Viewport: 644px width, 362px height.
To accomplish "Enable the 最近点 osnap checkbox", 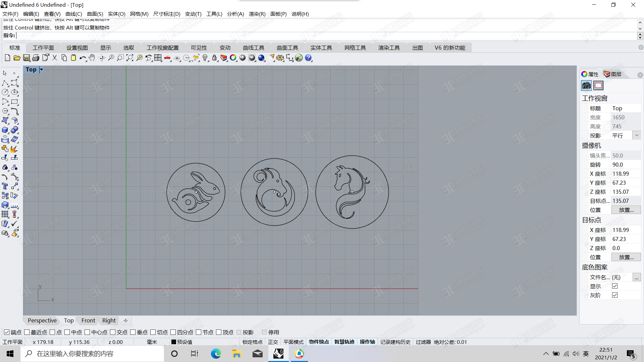I will point(27,332).
